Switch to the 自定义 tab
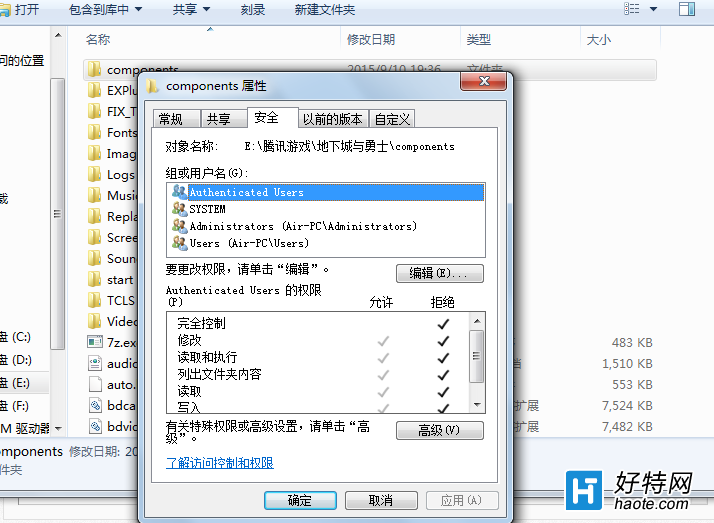714x523 pixels. 392,119
